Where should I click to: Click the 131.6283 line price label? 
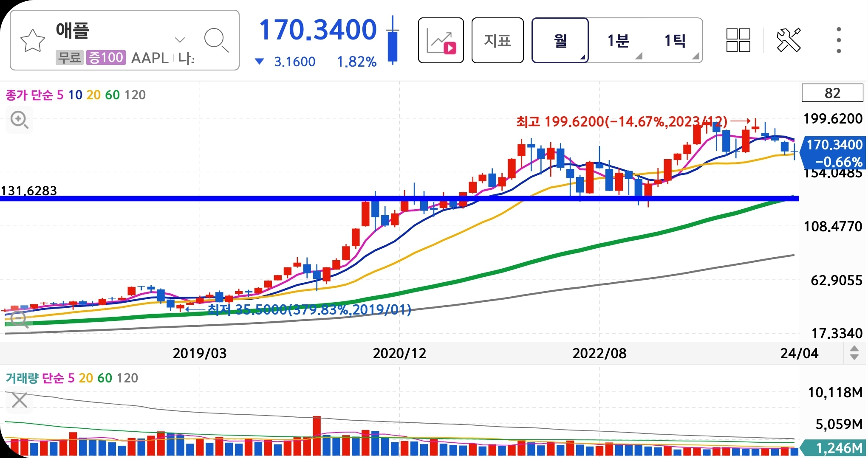29,191
